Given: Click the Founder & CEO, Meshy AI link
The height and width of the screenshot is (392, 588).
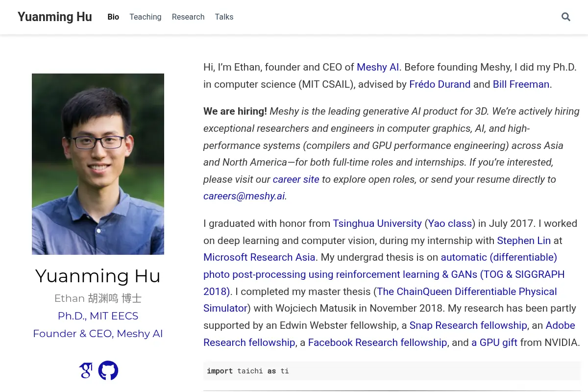Looking at the screenshot, I should coord(98,334).
